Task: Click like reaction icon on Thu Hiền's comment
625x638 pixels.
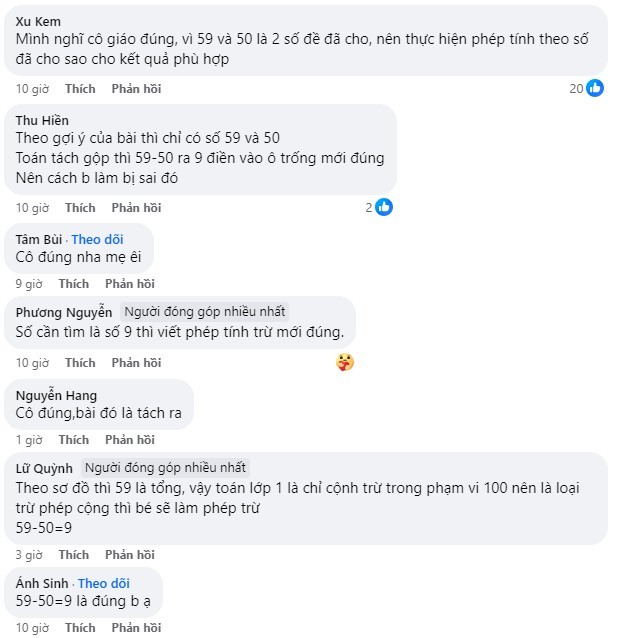Action: tap(383, 207)
